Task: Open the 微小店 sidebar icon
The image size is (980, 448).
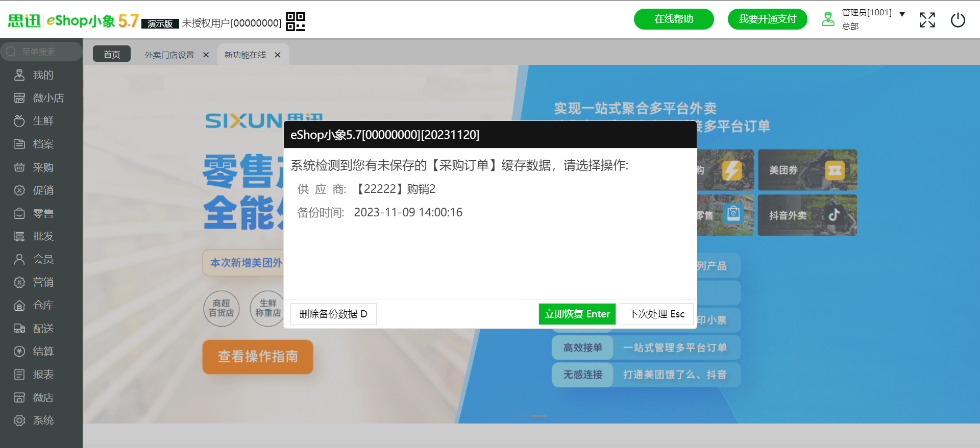Action: pos(19,98)
